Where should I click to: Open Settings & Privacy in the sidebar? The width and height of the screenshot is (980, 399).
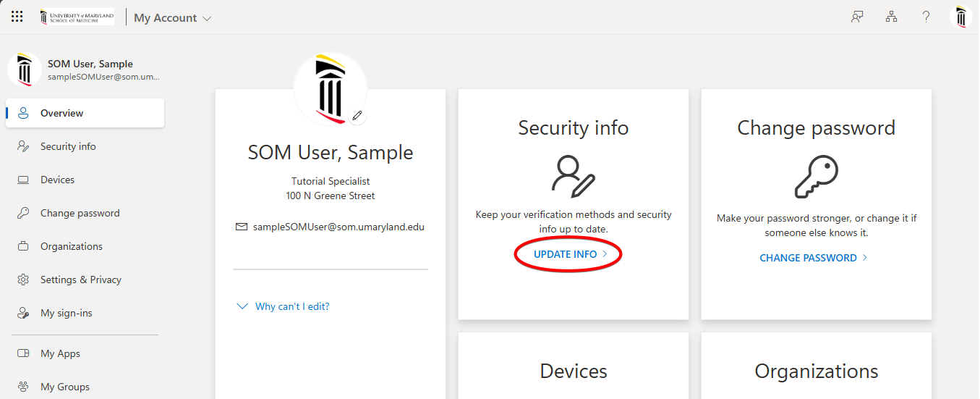click(80, 280)
